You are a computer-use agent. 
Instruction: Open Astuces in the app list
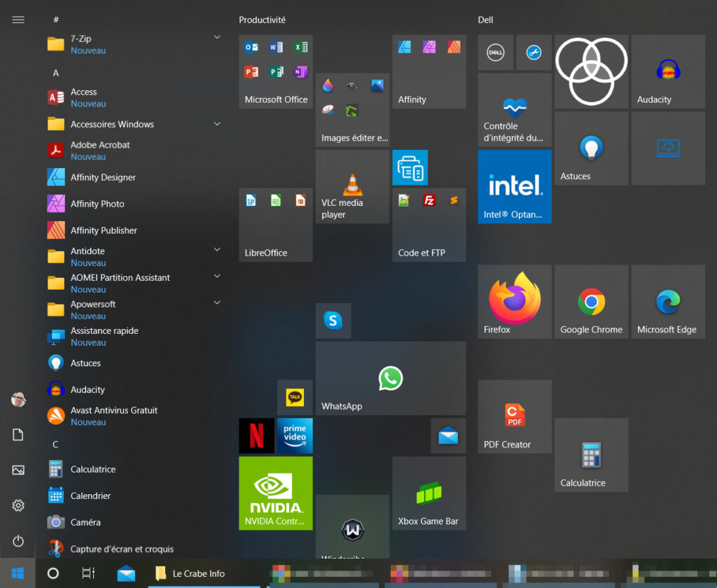(x=134, y=363)
